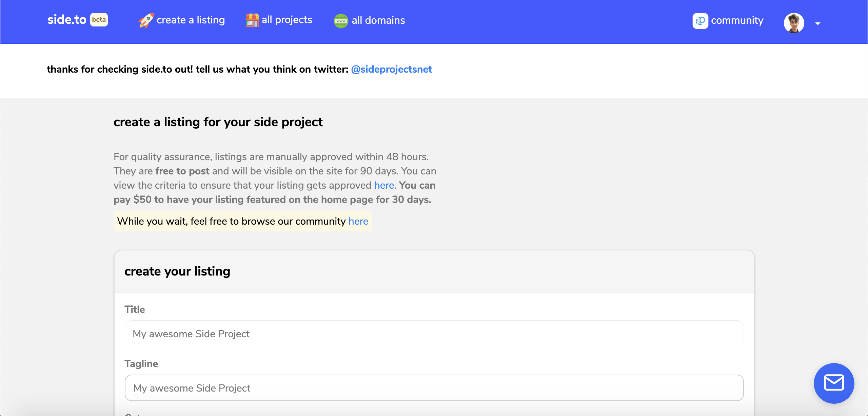Click the beta badge next to logo
The image size is (868, 416).
tap(99, 20)
